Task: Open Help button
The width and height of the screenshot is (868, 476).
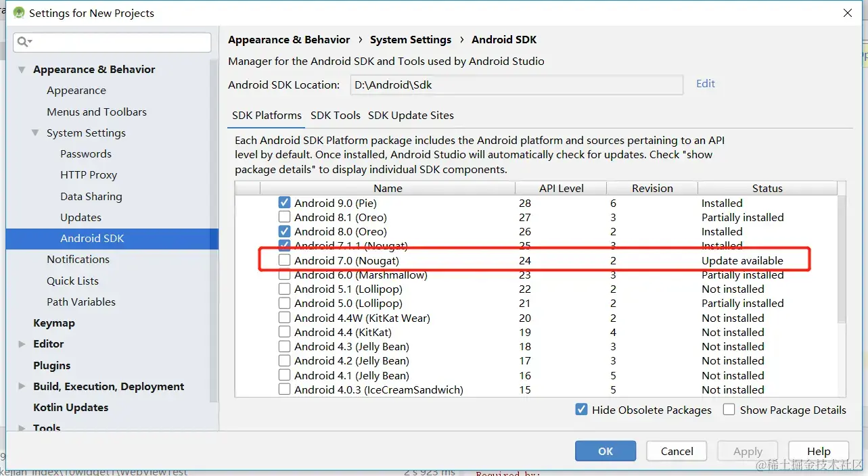Action: 819,451
